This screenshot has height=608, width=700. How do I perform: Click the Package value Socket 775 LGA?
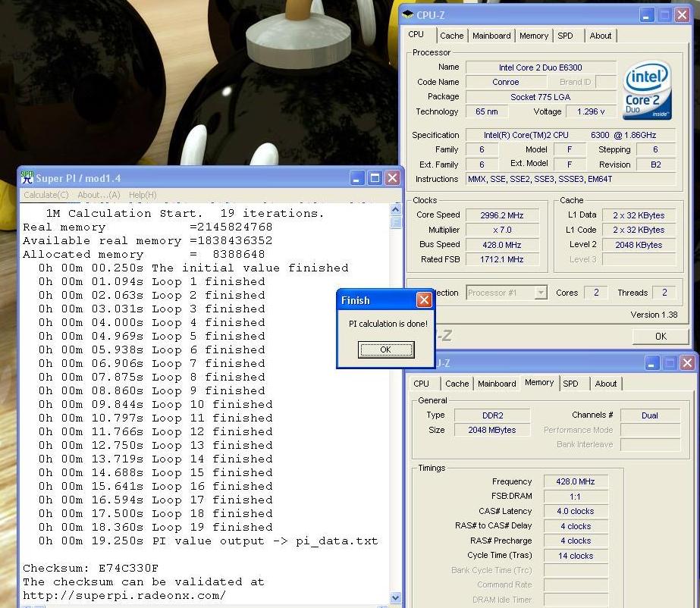[541, 97]
